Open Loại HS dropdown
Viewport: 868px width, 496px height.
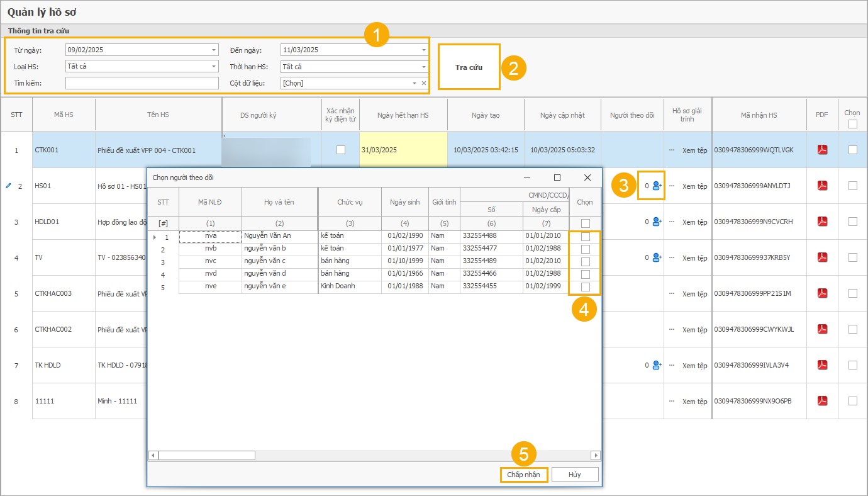tap(213, 67)
